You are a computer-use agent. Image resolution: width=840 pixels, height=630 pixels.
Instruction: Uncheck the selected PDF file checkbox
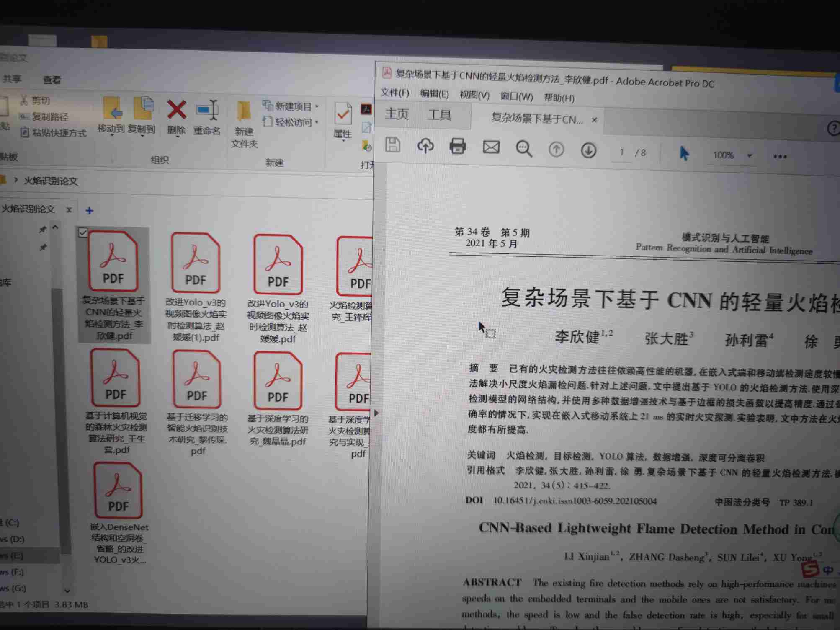point(83,232)
